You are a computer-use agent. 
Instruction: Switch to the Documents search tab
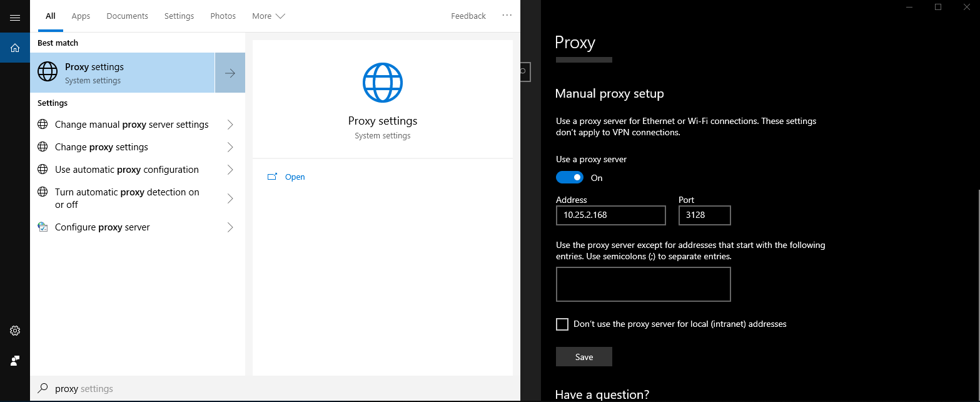pos(127,16)
